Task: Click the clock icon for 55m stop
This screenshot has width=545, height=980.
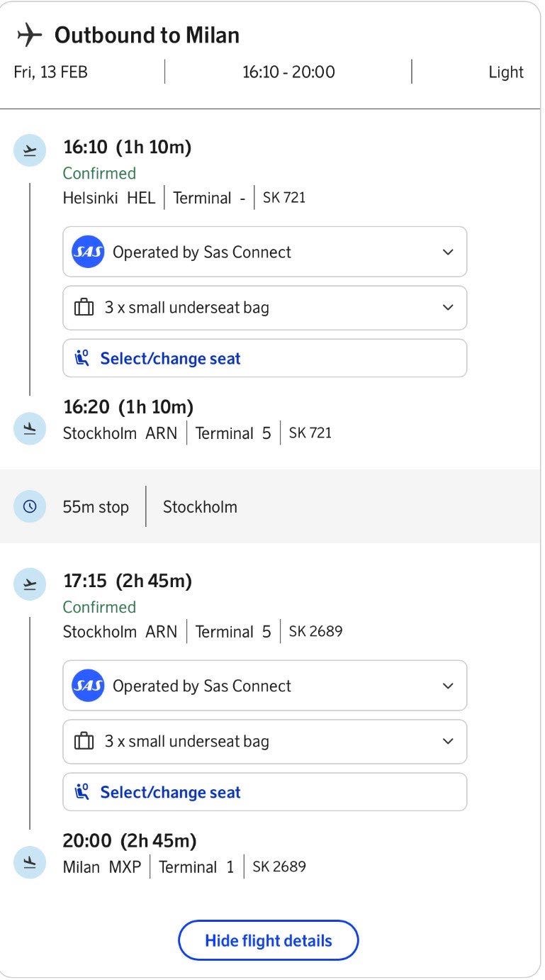Action: tap(30, 507)
